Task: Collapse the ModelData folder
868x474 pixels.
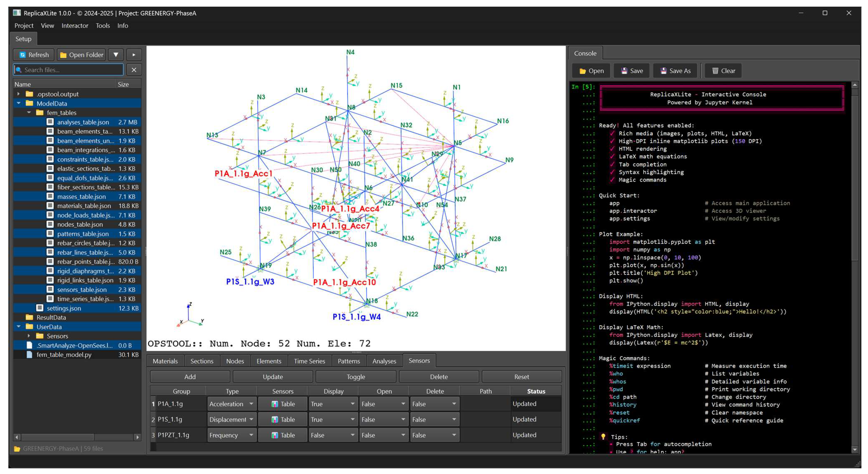Action: (x=18, y=103)
